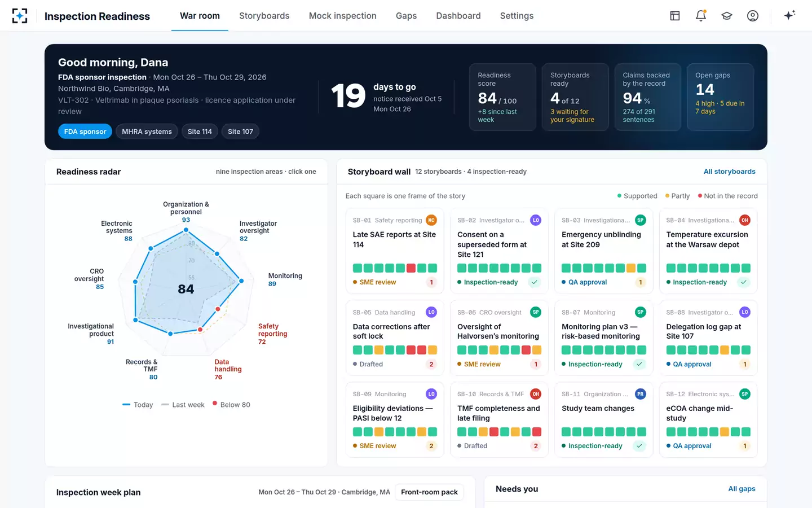
Task: Click the Inspection Readiness logo icon
Action: click(x=20, y=16)
